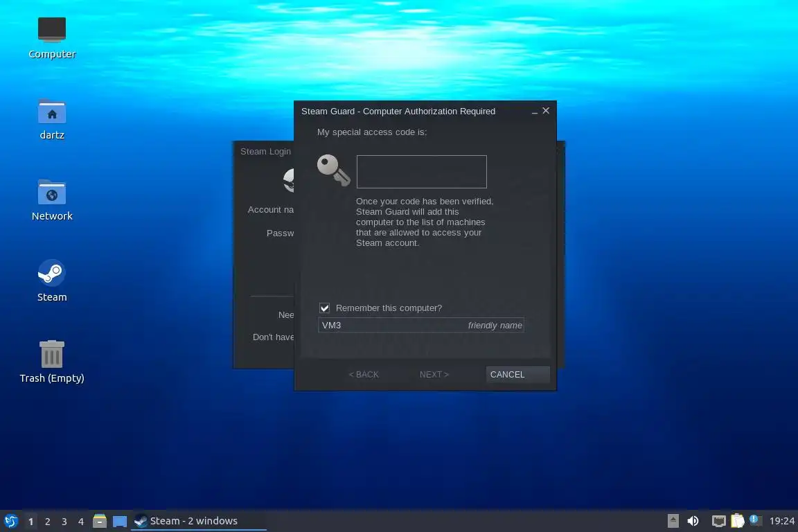Click the Remember this computer? label
This screenshot has width=798, height=532.
point(389,308)
